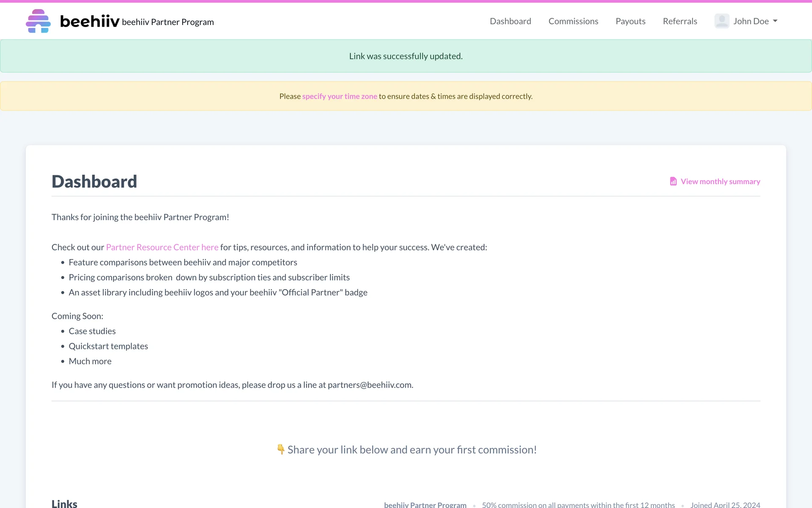Click the Links section heading
Image resolution: width=812 pixels, height=508 pixels.
click(64, 503)
